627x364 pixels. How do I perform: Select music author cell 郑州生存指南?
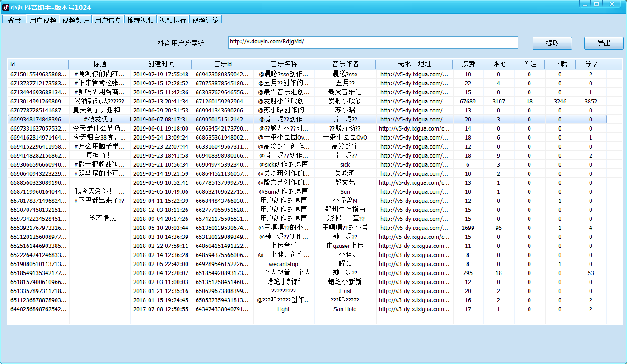pos(346,210)
